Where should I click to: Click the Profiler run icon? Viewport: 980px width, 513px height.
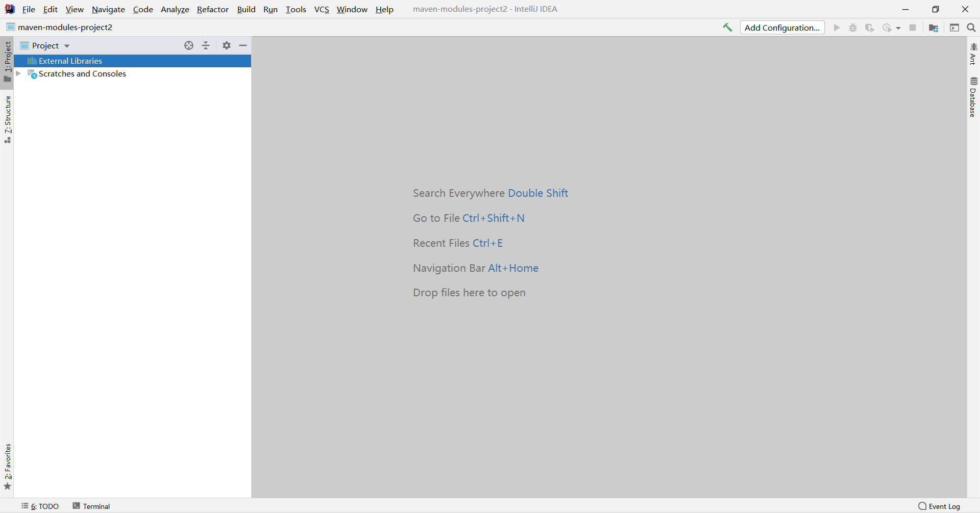pyautogui.click(x=887, y=28)
